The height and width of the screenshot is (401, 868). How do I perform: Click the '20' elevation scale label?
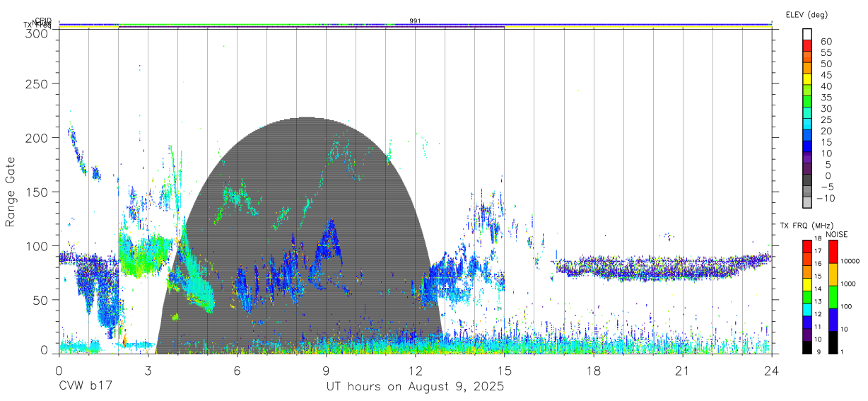click(x=826, y=132)
